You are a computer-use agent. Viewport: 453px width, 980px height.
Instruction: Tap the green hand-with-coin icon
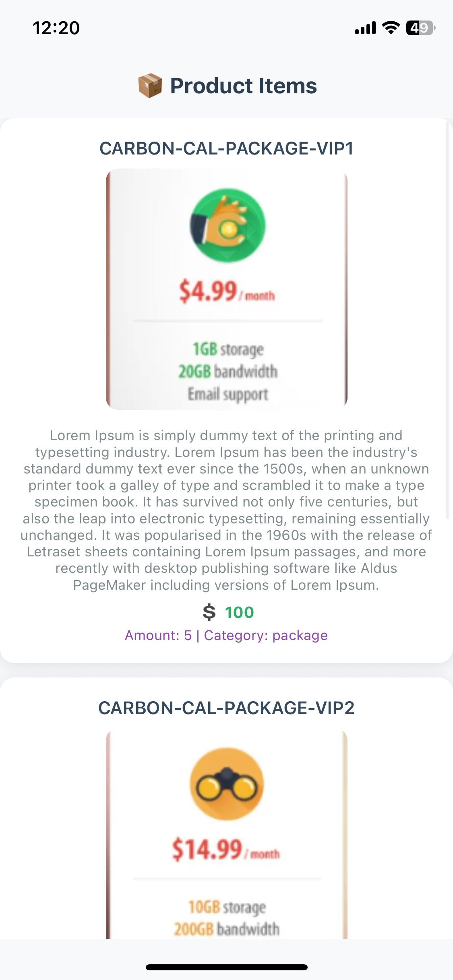click(x=228, y=226)
